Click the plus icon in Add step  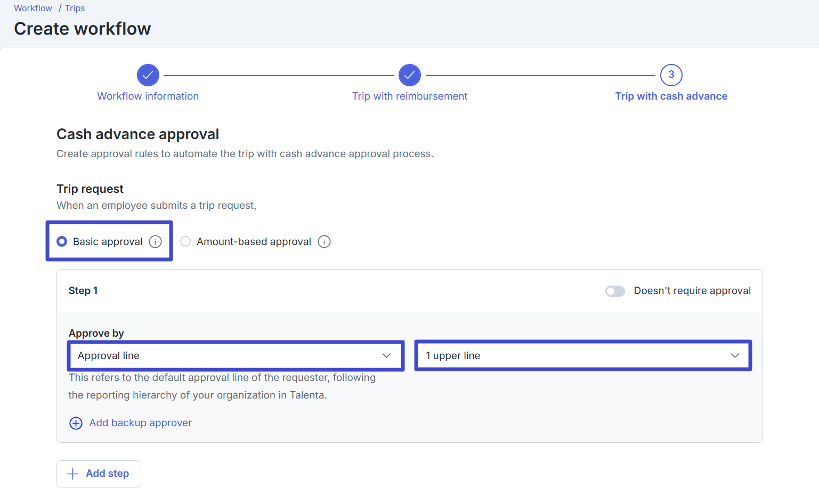[73, 474]
